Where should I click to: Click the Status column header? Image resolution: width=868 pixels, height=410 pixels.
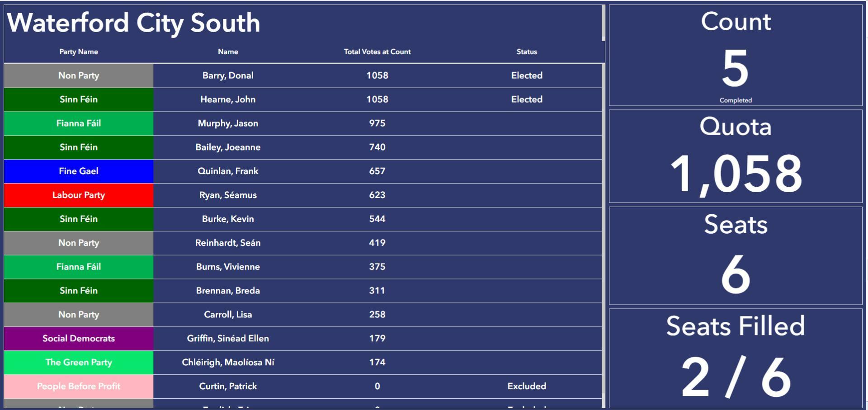pos(527,52)
